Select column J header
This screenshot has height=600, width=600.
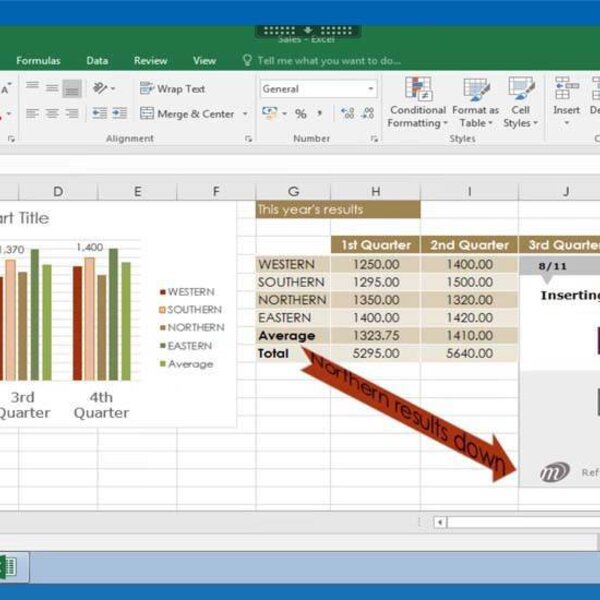pos(566,191)
